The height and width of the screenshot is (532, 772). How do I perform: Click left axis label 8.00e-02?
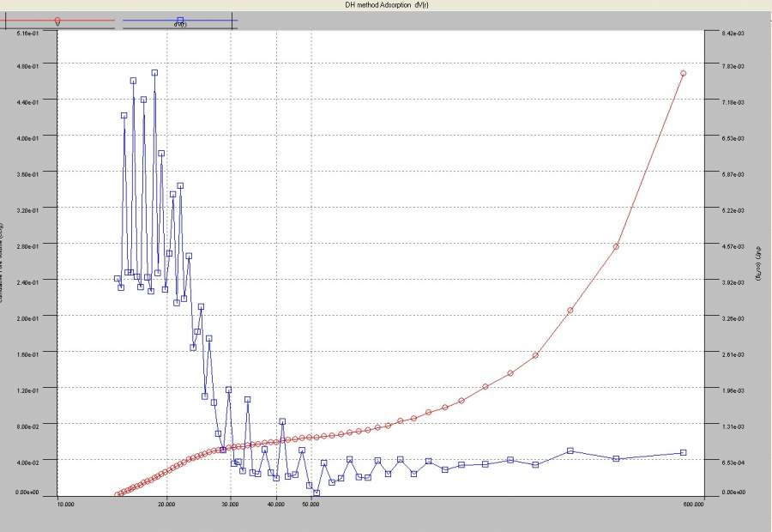28,426
